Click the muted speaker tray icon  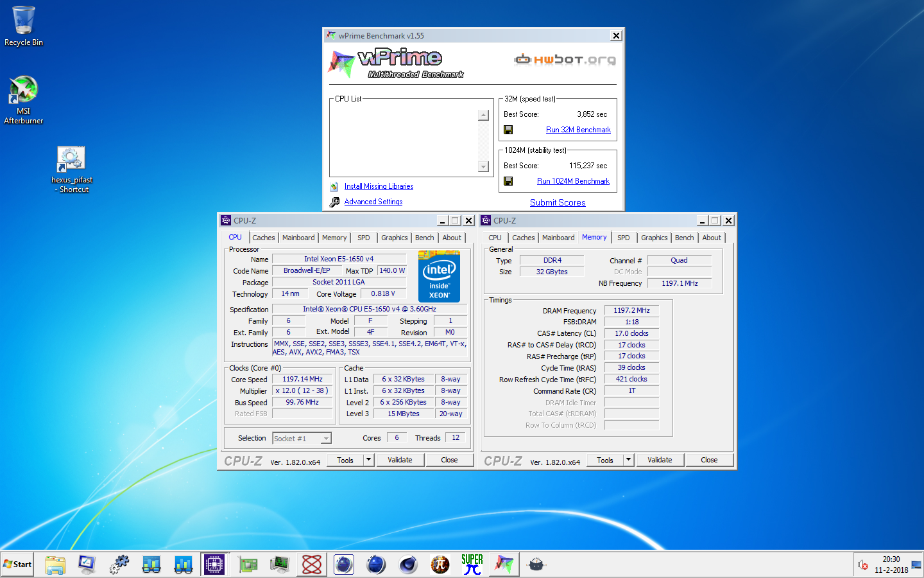pos(863,565)
